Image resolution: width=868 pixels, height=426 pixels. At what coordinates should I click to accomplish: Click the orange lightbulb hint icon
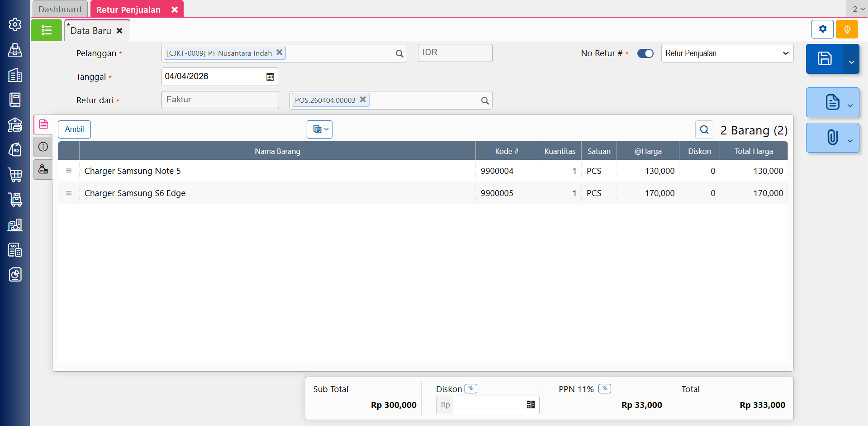coord(847,29)
